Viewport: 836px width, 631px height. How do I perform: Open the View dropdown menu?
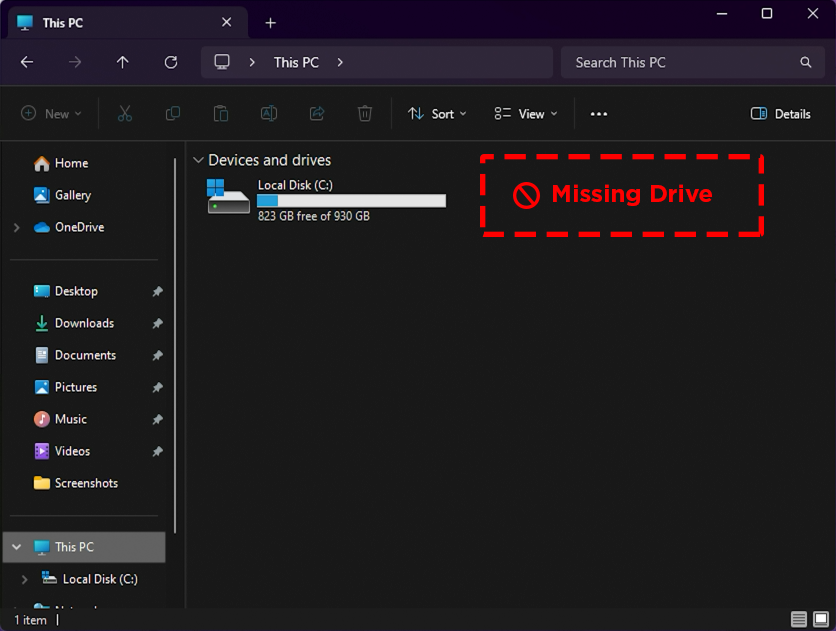point(526,114)
